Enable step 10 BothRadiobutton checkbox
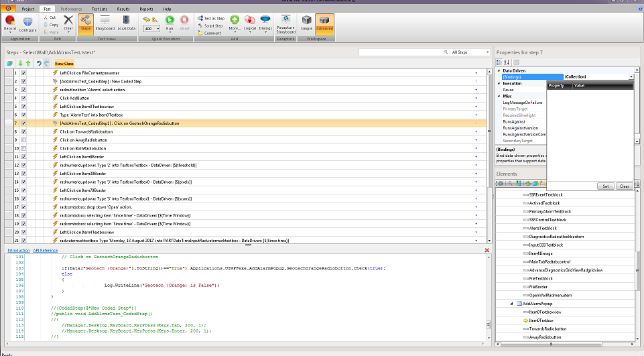Screen dimensions: 644x356 click(x=23, y=148)
